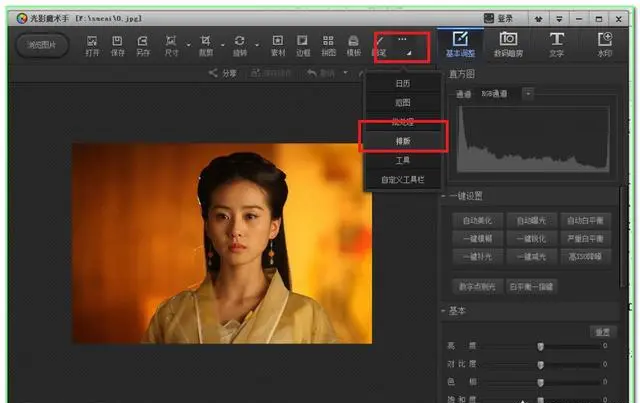Open the title bar menu dropdown icon
The width and height of the screenshot is (640, 403).
click(559, 19)
